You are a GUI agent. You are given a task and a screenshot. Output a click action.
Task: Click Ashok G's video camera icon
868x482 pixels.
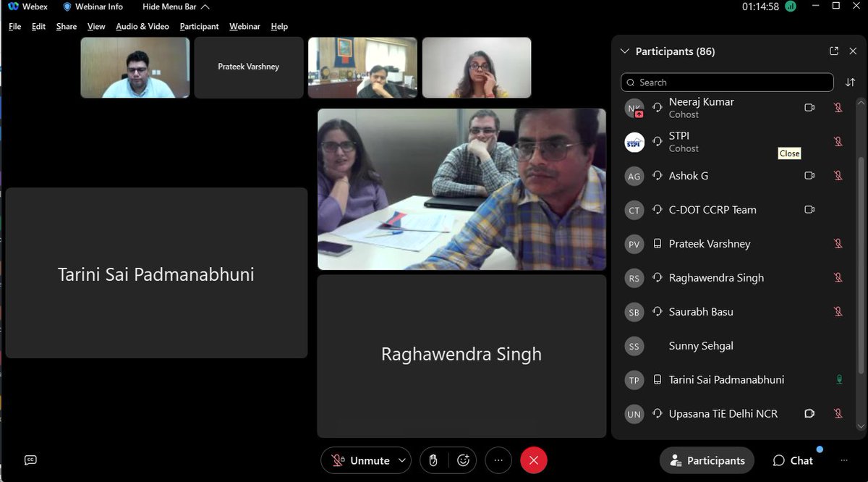809,176
